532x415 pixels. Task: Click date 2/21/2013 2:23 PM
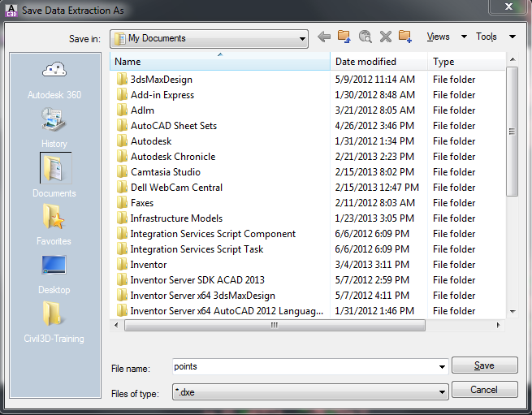374,157
